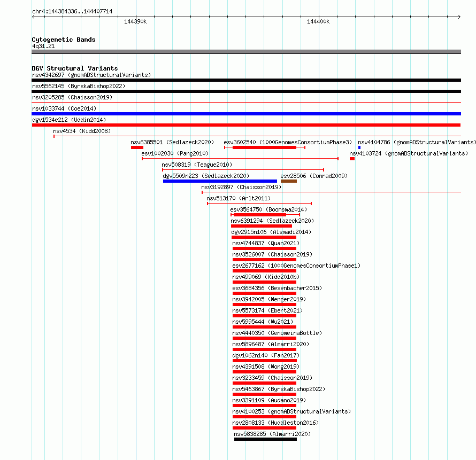Open esv3602540 1000GenomesConsortiumPhase3 variant
This screenshot has width=476, height=460.
coord(288,142)
